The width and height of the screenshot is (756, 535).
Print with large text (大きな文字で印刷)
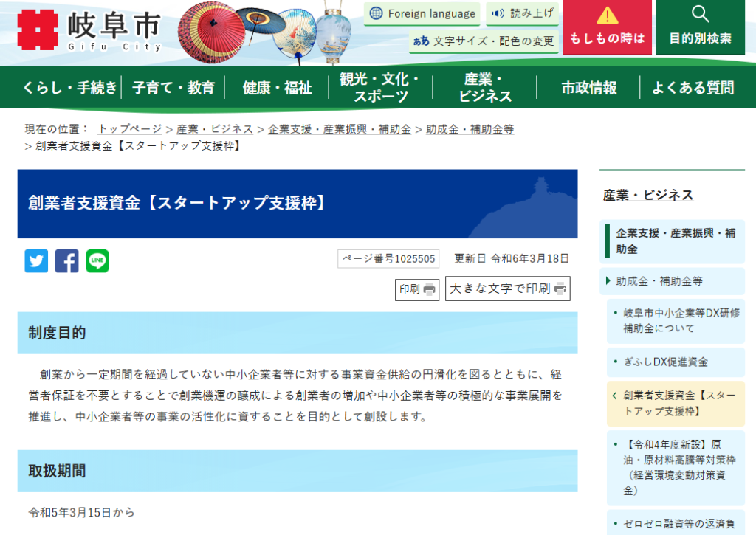(508, 289)
